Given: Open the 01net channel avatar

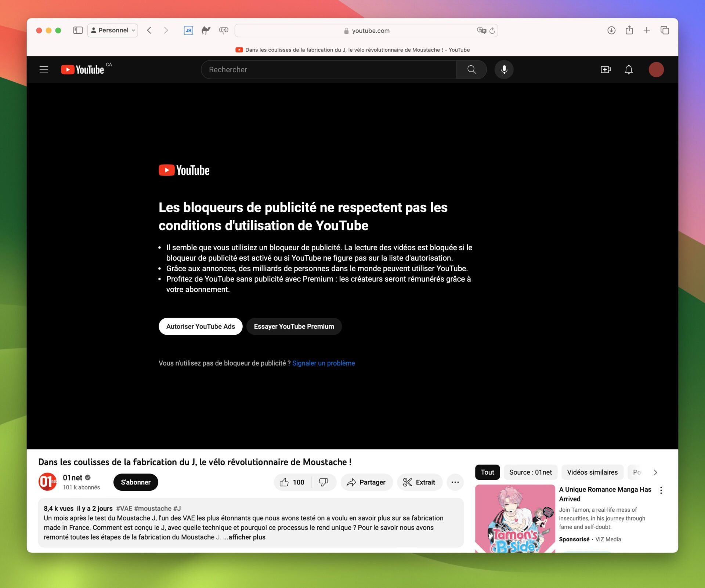Looking at the screenshot, I should 48,482.
